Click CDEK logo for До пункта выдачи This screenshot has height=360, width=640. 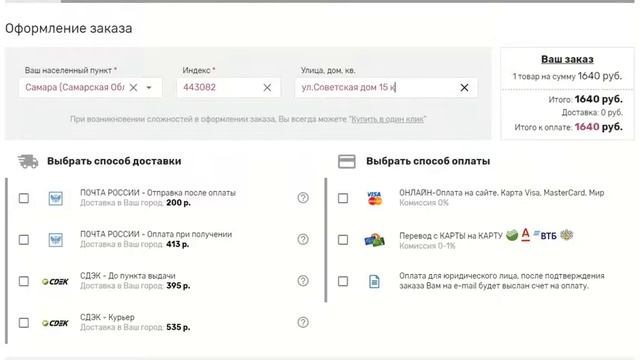pyautogui.click(x=56, y=282)
